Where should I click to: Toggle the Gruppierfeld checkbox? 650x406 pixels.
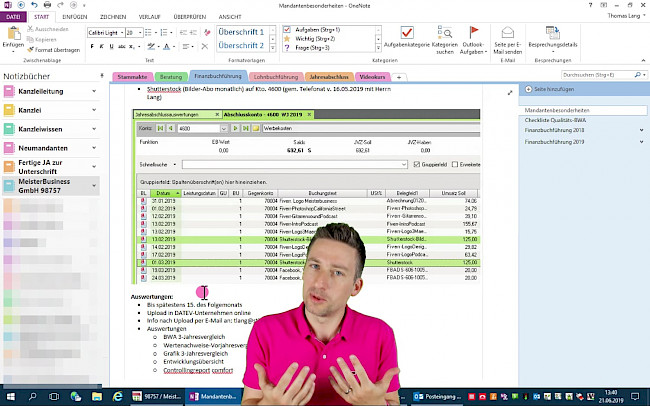pos(415,163)
